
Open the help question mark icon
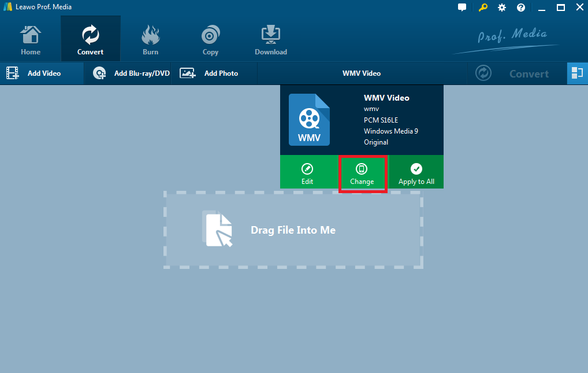point(521,8)
